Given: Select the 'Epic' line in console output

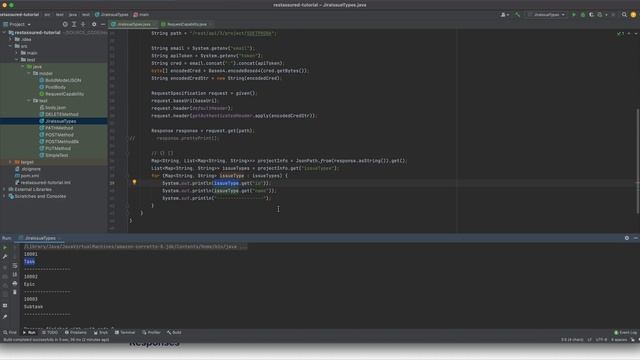Looking at the screenshot, I should (x=29, y=284).
